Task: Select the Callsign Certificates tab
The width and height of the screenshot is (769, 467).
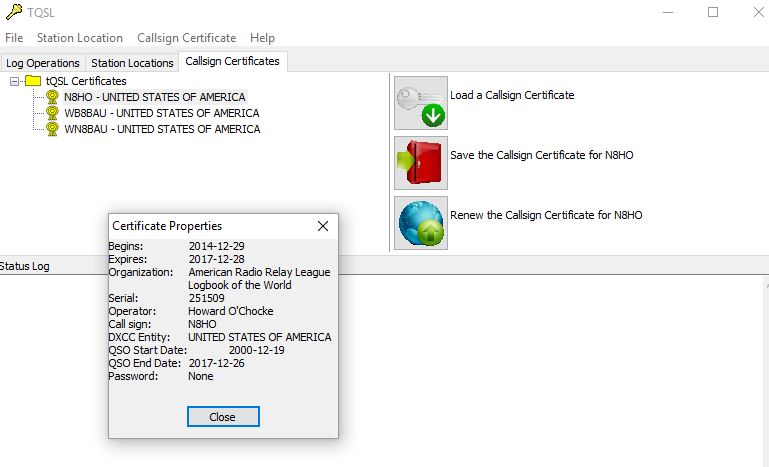Action: coord(232,61)
